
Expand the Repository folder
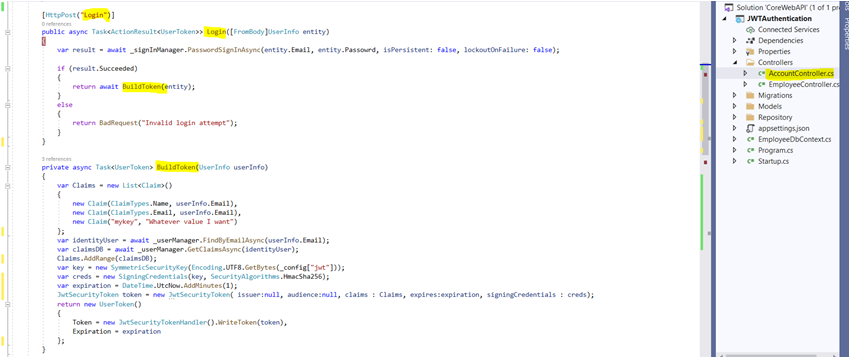coord(734,117)
